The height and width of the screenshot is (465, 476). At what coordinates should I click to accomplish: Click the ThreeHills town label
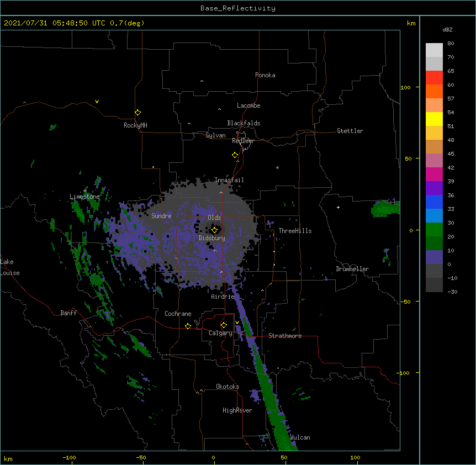(295, 231)
